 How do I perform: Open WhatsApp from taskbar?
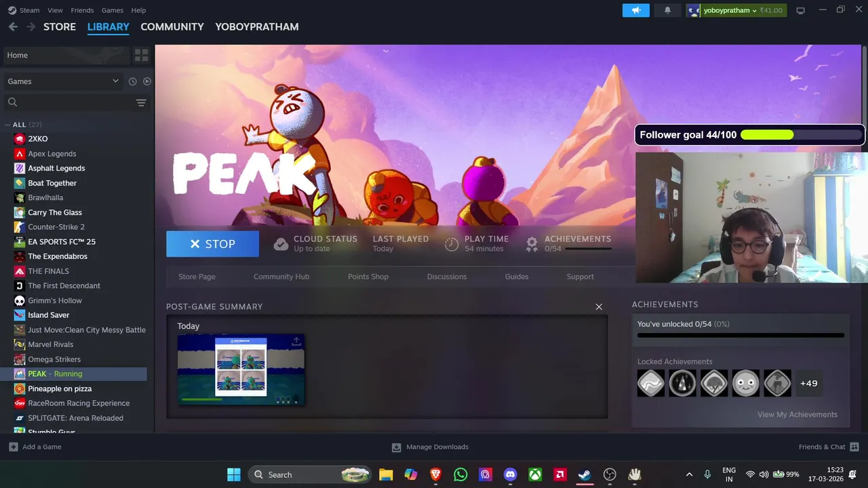(x=460, y=474)
